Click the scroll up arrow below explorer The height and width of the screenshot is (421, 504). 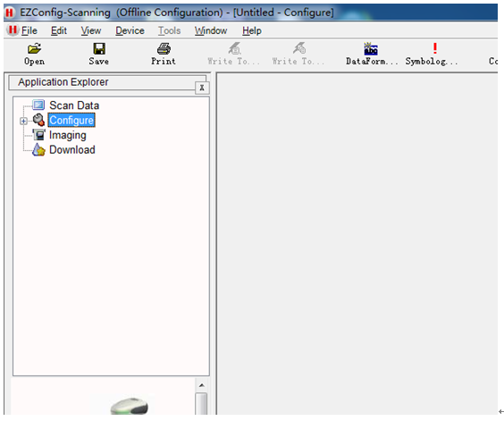click(x=202, y=385)
